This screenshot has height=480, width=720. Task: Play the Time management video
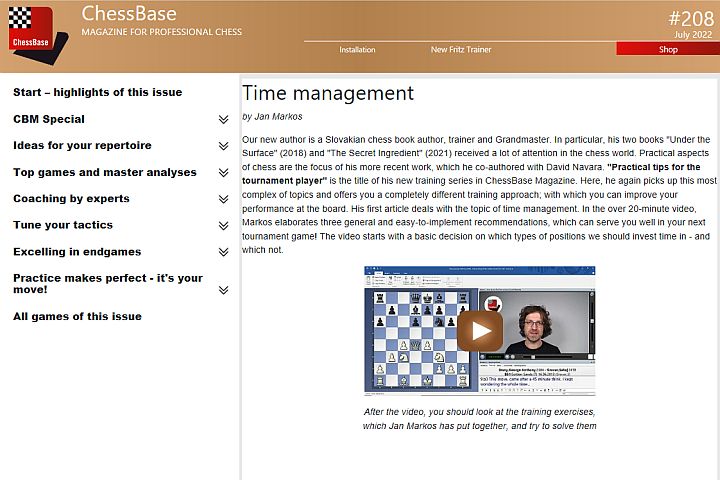tap(480, 331)
